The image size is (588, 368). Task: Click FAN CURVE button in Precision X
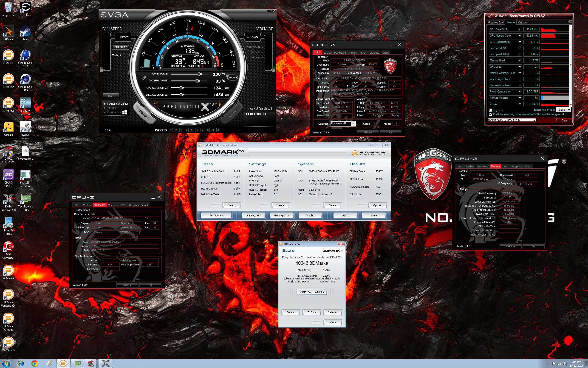121,47
